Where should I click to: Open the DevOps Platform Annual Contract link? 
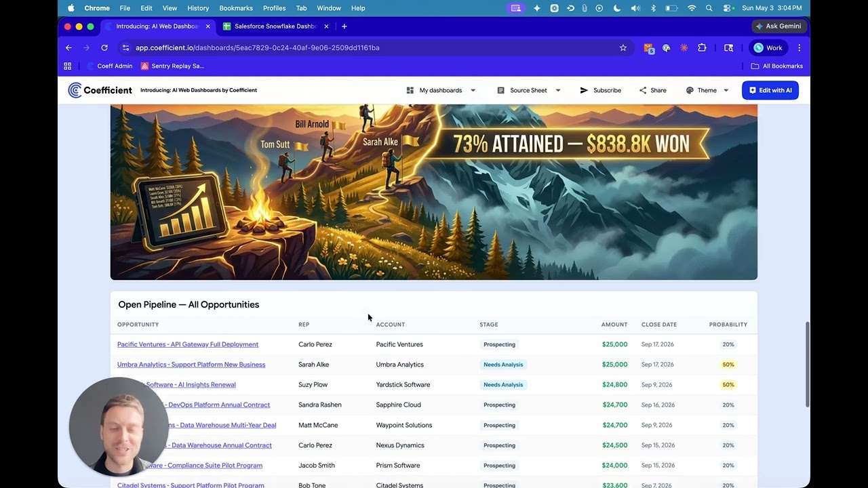point(218,405)
